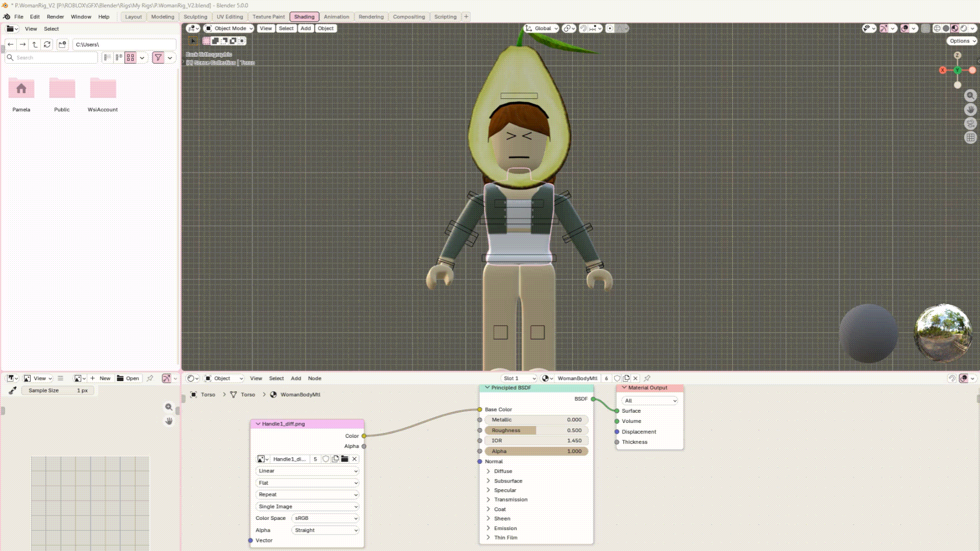Toggle perspective/orthographic grid gizmo
The width and height of the screenshot is (980, 551).
970,137
